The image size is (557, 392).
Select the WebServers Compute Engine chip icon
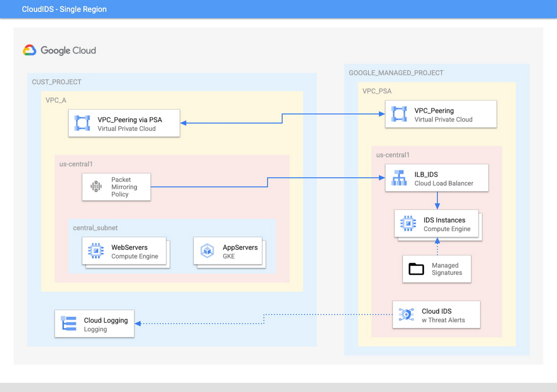[x=96, y=251]
